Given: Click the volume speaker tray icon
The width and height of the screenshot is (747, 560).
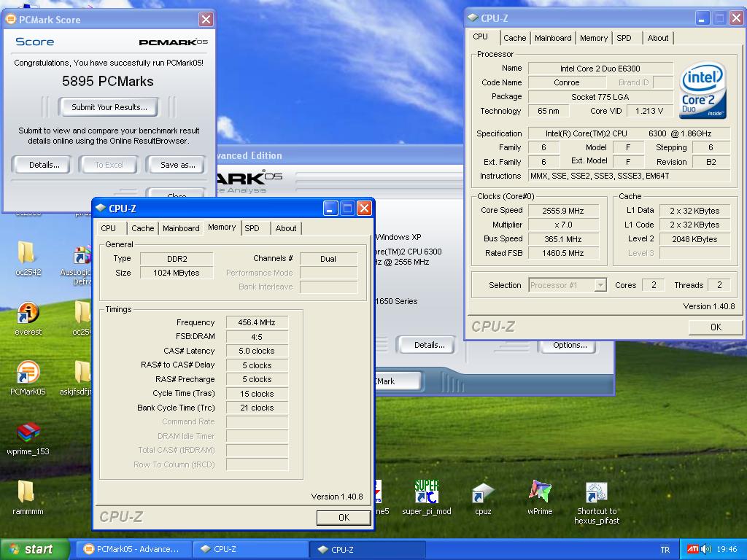Looking at the screenshot, I should click(706, 550).
